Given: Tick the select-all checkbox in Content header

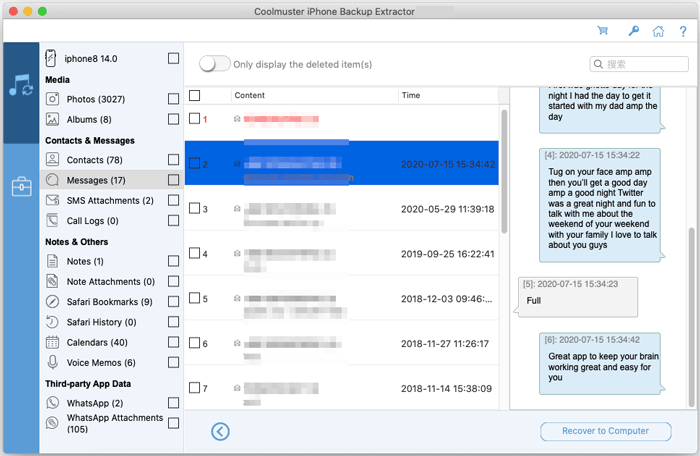Looking at the screenshot, I should [x=194, y=95].
